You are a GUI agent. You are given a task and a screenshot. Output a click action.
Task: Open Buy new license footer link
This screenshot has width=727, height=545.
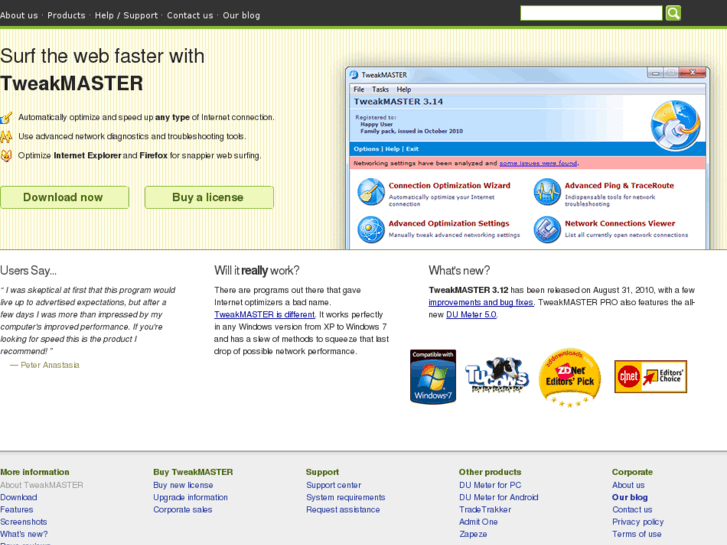[x=183, y=485]
